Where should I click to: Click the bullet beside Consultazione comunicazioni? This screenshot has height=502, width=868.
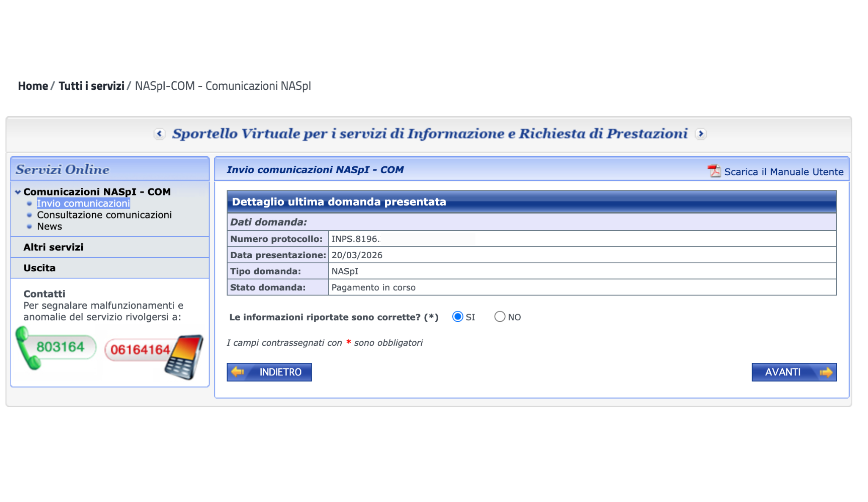pyautogui.click(x=29, y=215)
